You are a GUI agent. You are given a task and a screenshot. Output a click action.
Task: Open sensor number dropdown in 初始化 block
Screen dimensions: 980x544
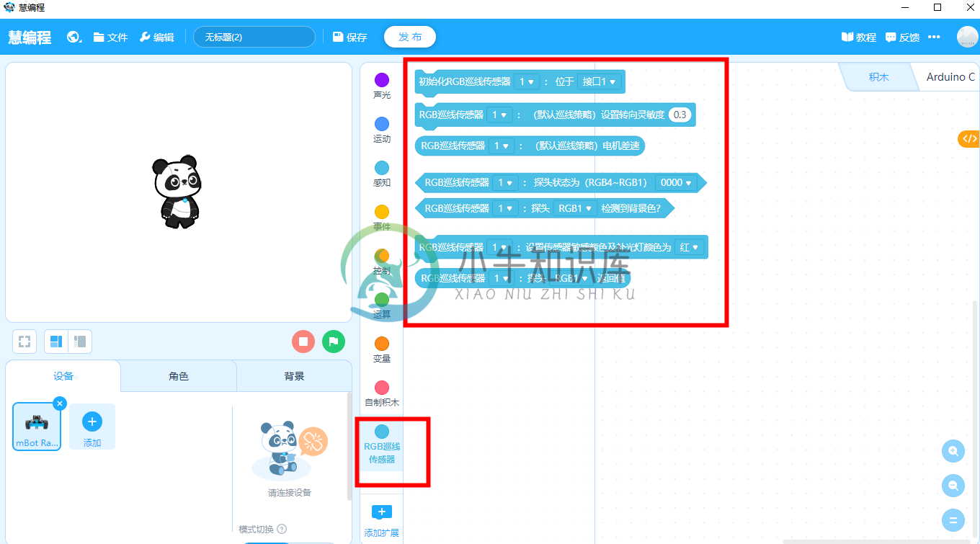point(527,82)
